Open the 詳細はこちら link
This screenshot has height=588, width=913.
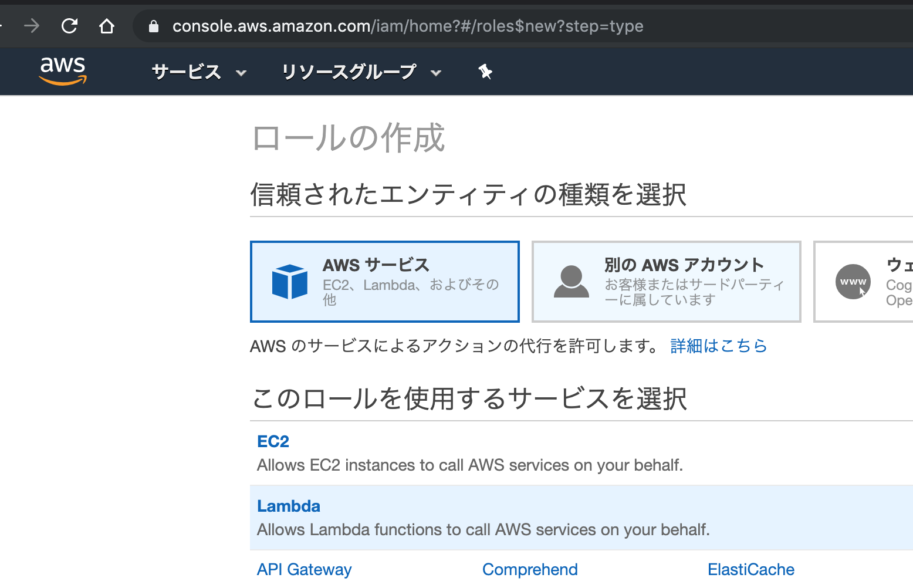coord(719,346)
